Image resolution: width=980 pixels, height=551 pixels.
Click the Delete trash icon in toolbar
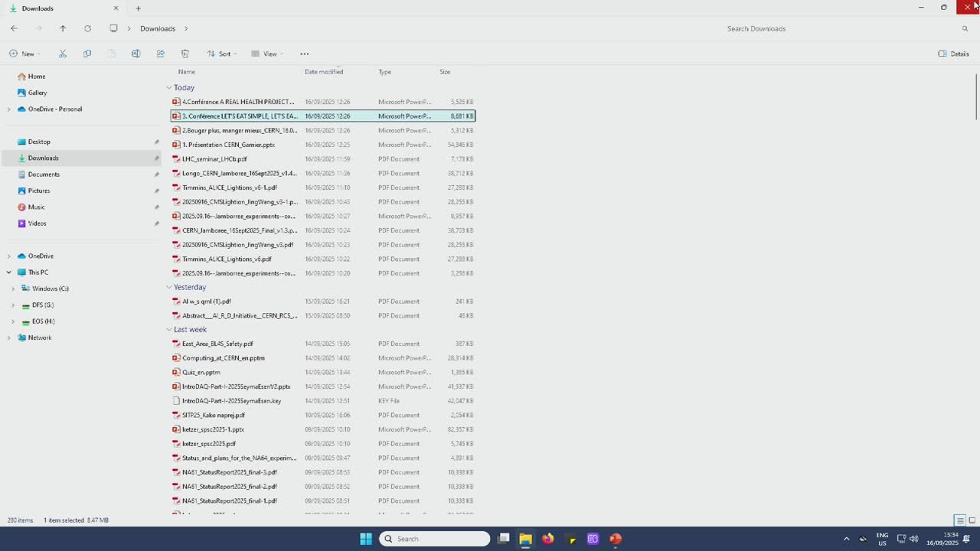click(185, 54)
